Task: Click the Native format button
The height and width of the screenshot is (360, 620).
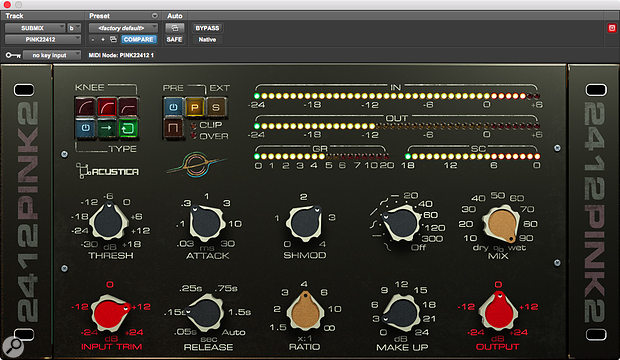Action: click(x=207, y=40)
